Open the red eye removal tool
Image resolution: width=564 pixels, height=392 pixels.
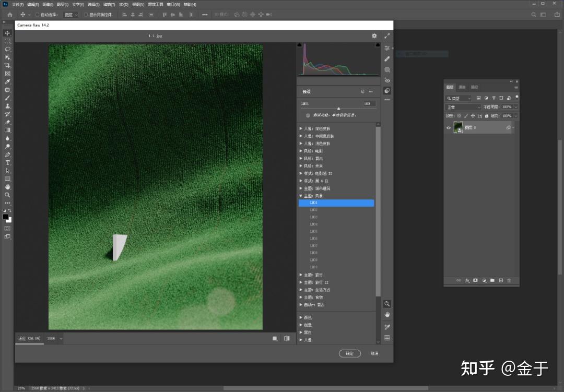click(387, 80)
